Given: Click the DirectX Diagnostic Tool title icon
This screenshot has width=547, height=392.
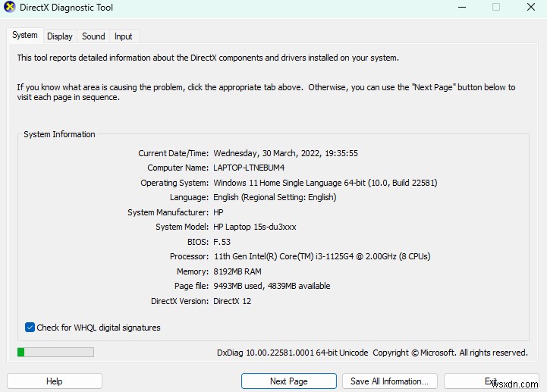Looking at the screenshot, I should [x=9, y=7].
